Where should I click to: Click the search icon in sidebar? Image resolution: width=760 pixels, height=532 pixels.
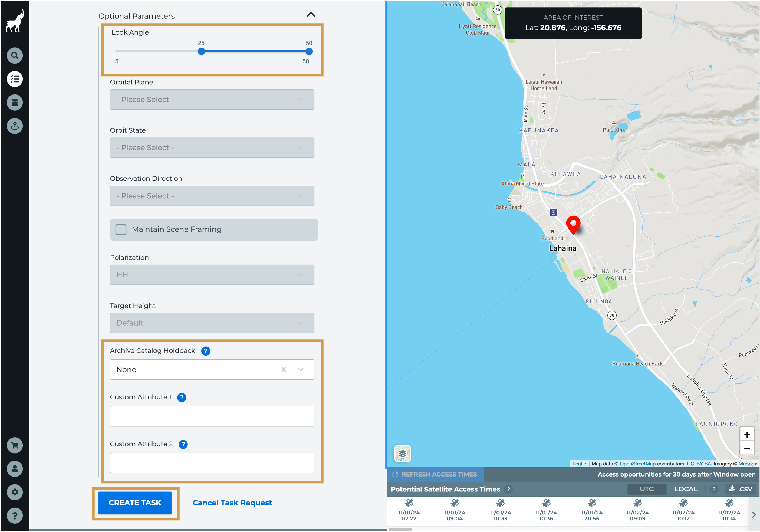pyautogui.click(x=15, y=56)
